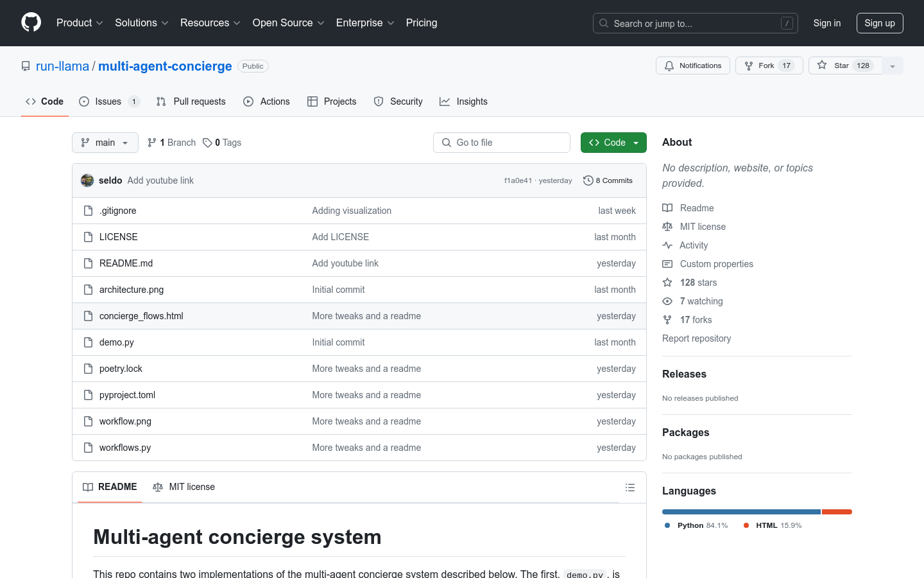Open the 17 forks link in About
This screenshot has height=578, width=924.
pos(687,320)
